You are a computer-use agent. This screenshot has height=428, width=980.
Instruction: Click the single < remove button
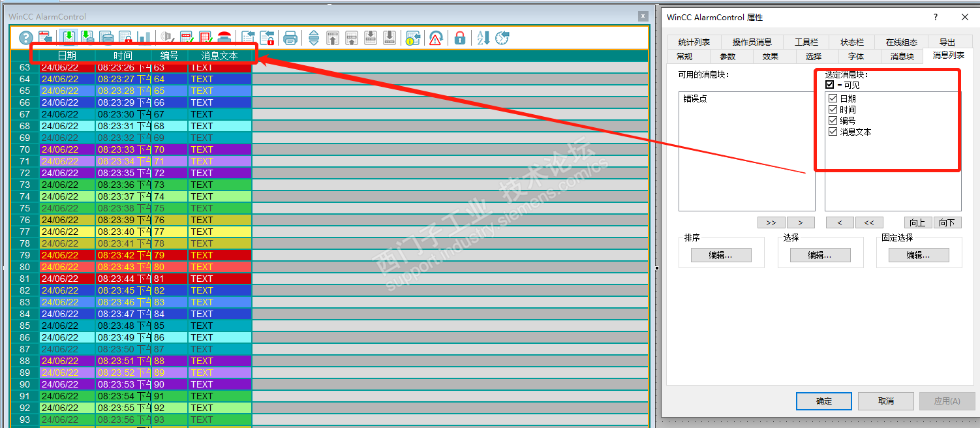840,222
